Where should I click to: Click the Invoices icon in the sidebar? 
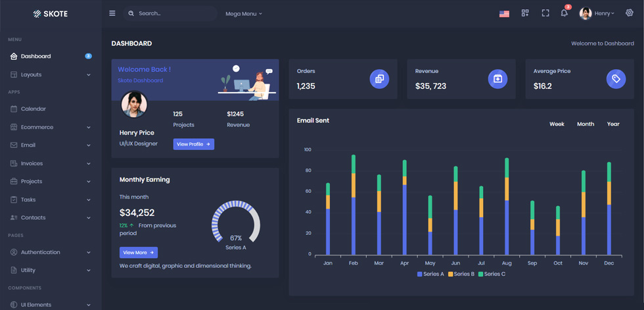pyautogui.click(x=14, y=163)
